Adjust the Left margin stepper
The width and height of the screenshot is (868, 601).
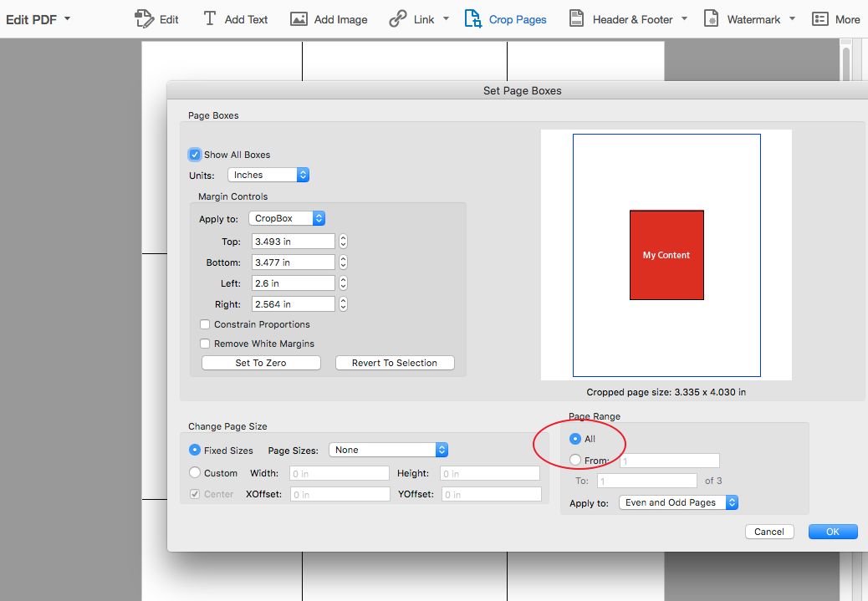pos(343,283)
